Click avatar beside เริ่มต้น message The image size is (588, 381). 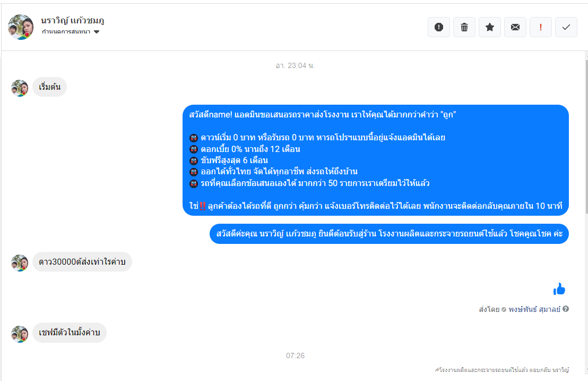20,88
